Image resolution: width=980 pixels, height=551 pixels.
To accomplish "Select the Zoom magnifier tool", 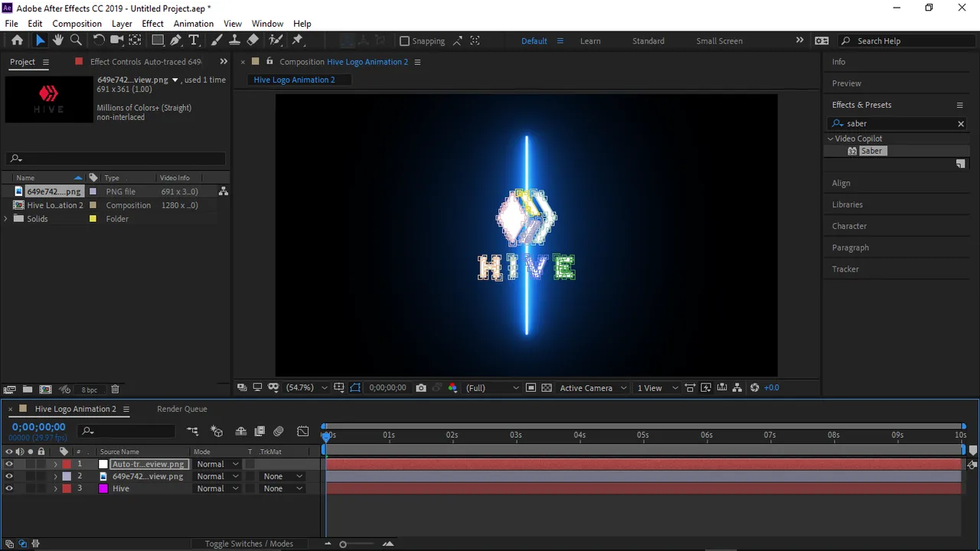I will pyautogui.click(x=76, y=41).
